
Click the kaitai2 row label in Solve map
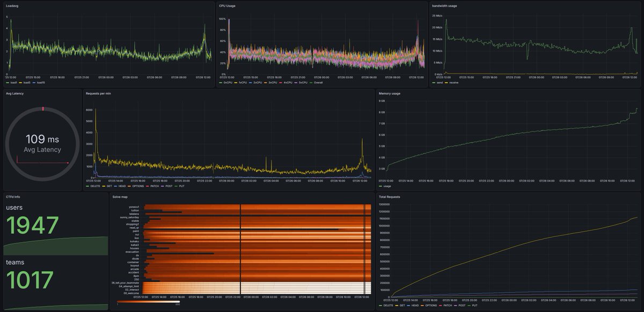pos(135,245)
